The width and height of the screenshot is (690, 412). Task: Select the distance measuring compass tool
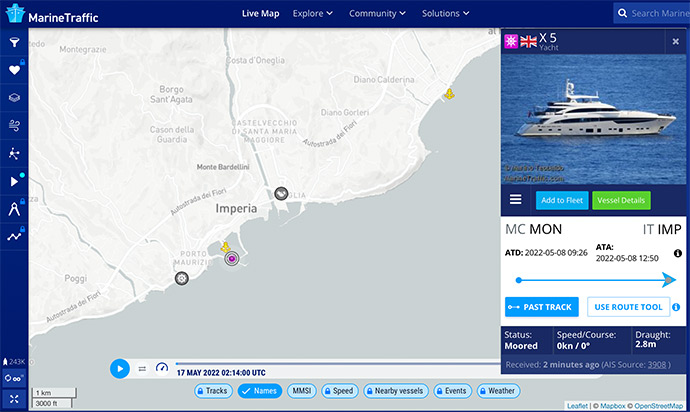point(14,209)
